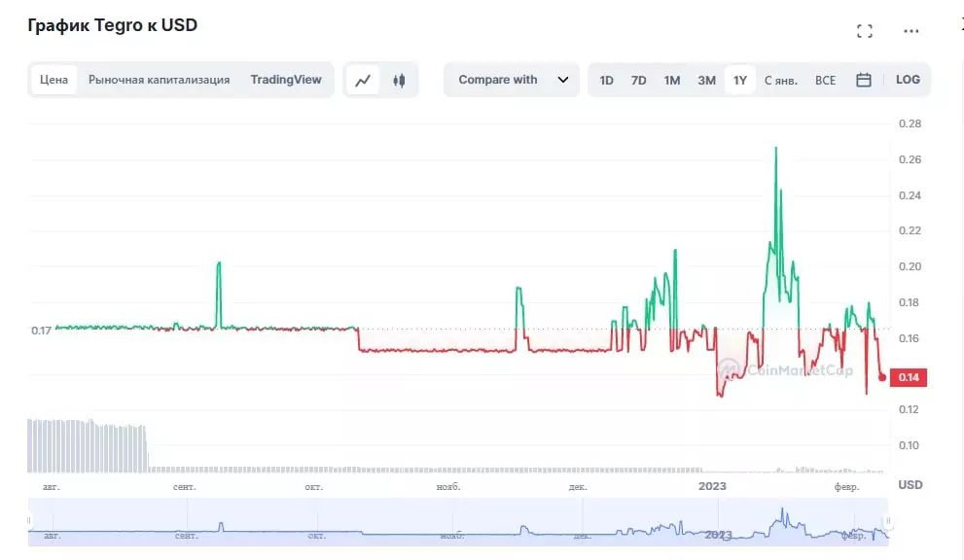Viewport: 964px width, 560px height.
Task: Select the 3M time range
Action: coord(706,80)
